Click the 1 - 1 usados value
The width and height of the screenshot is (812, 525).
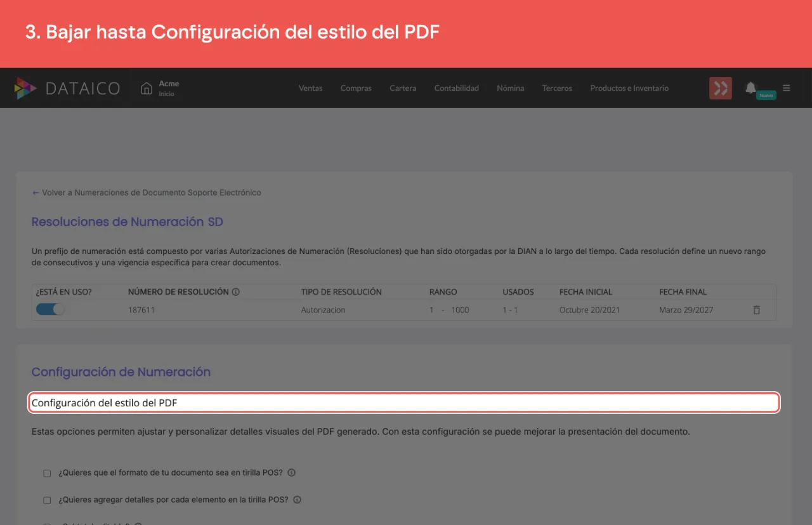coord(510,310)
